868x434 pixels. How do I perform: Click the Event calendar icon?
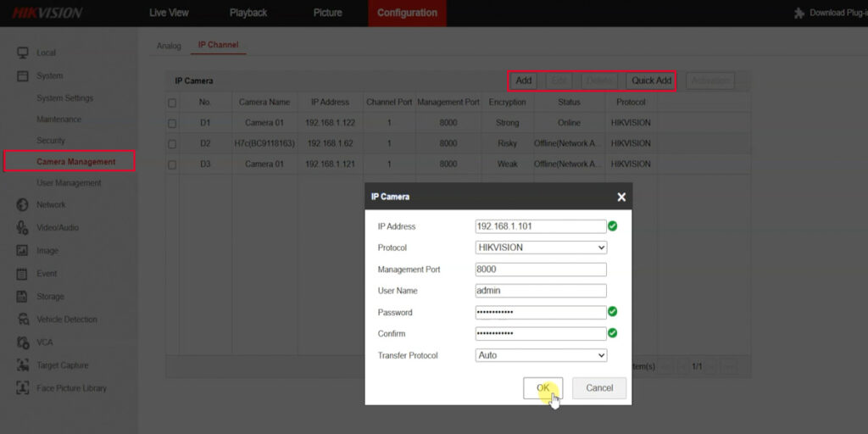click(23, 274)
